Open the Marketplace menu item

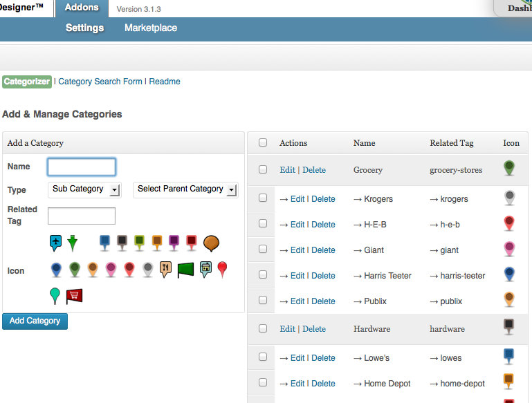point(151,28)
